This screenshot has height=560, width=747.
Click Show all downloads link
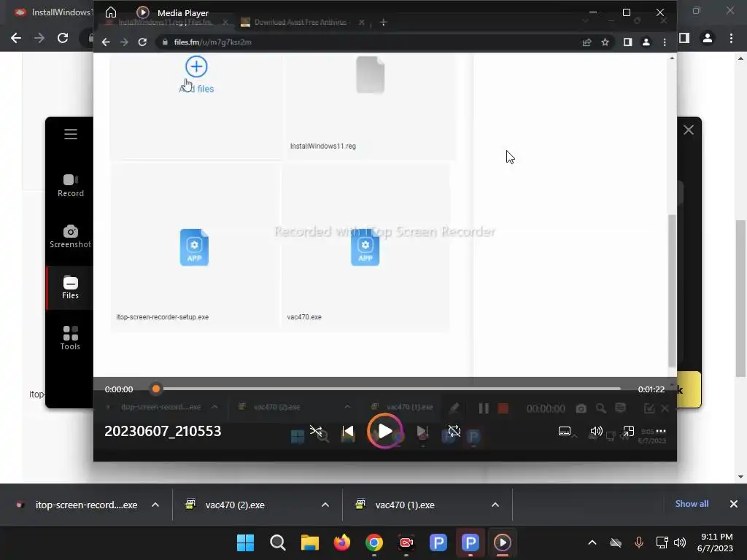(692, 504)
